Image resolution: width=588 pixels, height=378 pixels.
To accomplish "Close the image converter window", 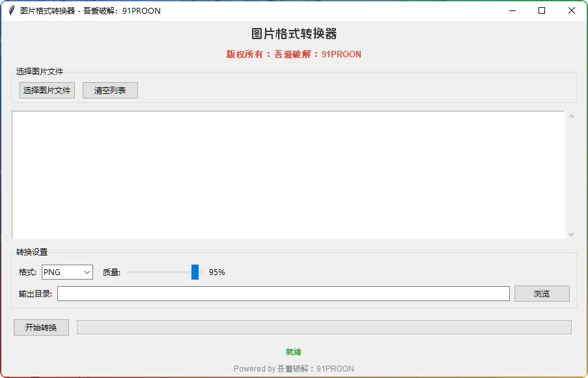I will pos(572,10).
